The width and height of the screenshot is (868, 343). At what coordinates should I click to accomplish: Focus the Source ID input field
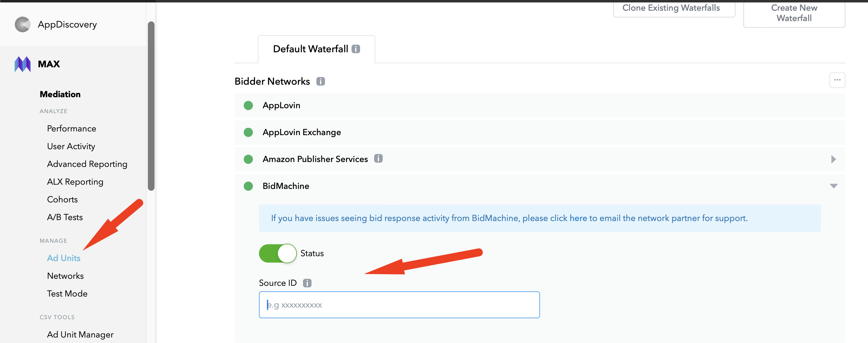[x=399, y=305]
